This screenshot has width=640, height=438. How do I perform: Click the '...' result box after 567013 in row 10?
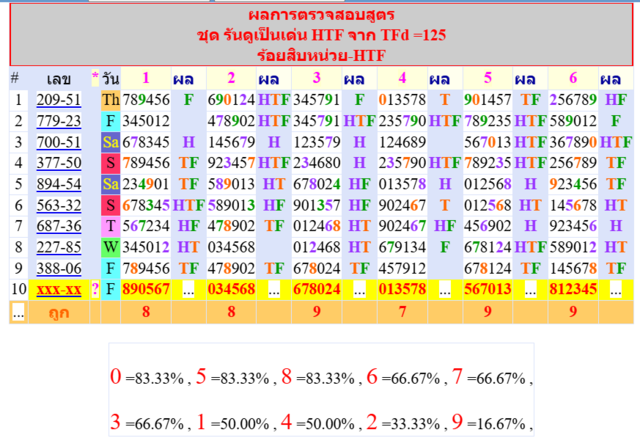click(530, 290)
